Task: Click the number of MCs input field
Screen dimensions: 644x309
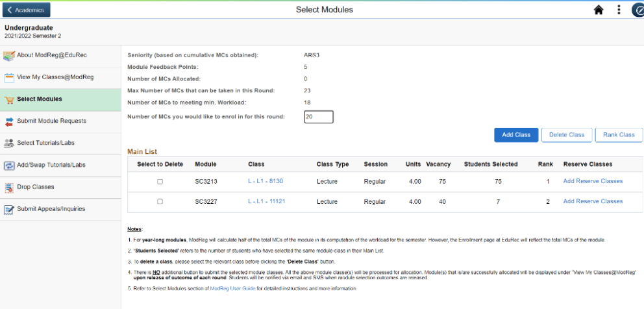Action: pos(318,117)
